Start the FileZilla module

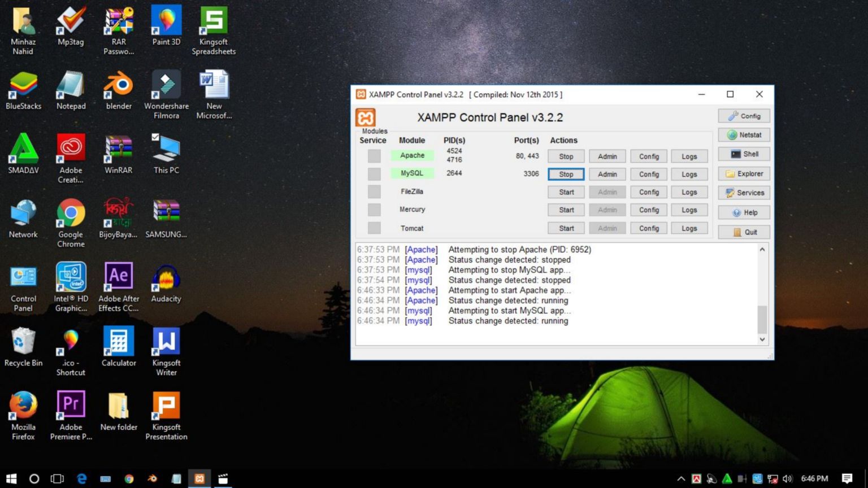[566, 192]
